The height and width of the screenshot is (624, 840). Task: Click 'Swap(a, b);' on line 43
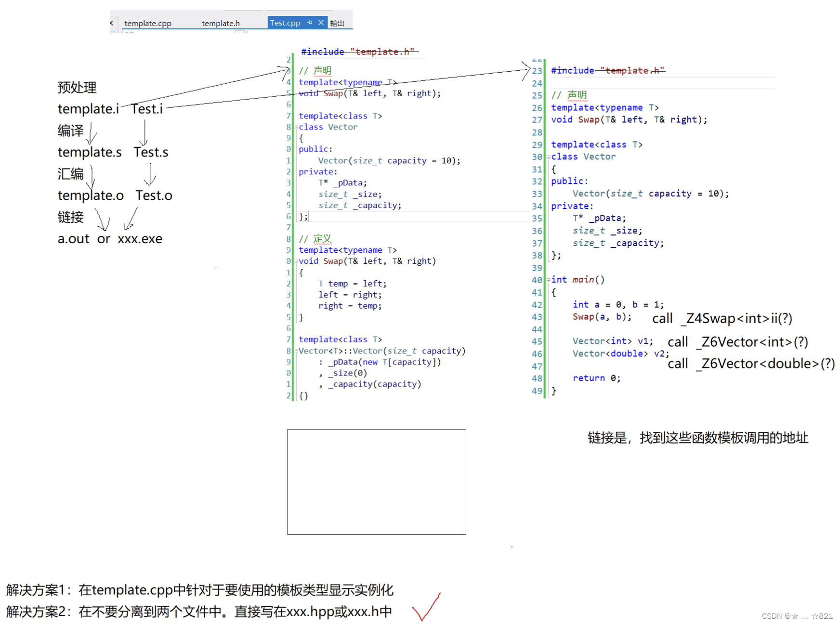pos(602,317)
